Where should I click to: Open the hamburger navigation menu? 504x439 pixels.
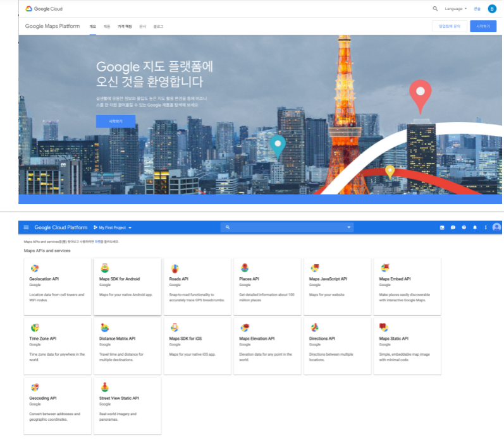[26, 227]
